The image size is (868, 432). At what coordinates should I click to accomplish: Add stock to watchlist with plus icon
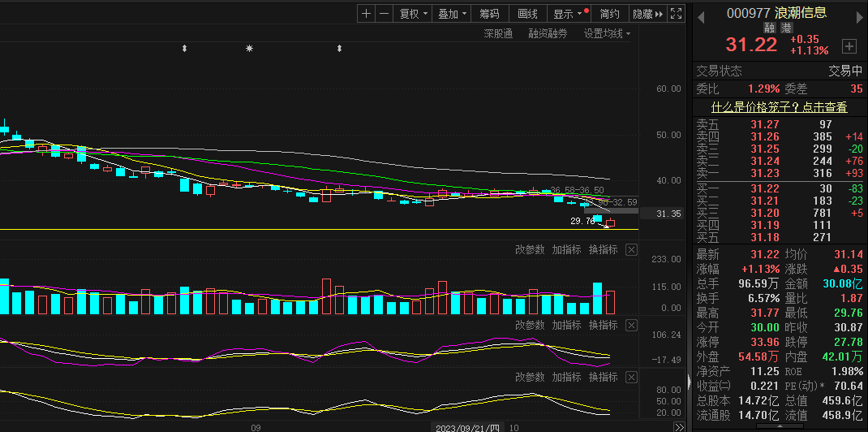click(x=849, y=45)
